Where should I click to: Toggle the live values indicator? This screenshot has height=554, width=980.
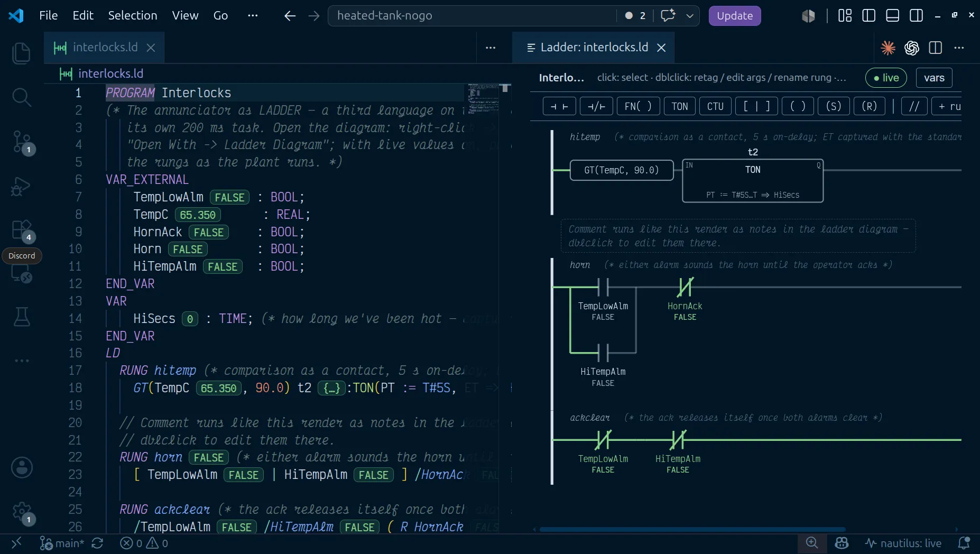[x=886, y=78]
